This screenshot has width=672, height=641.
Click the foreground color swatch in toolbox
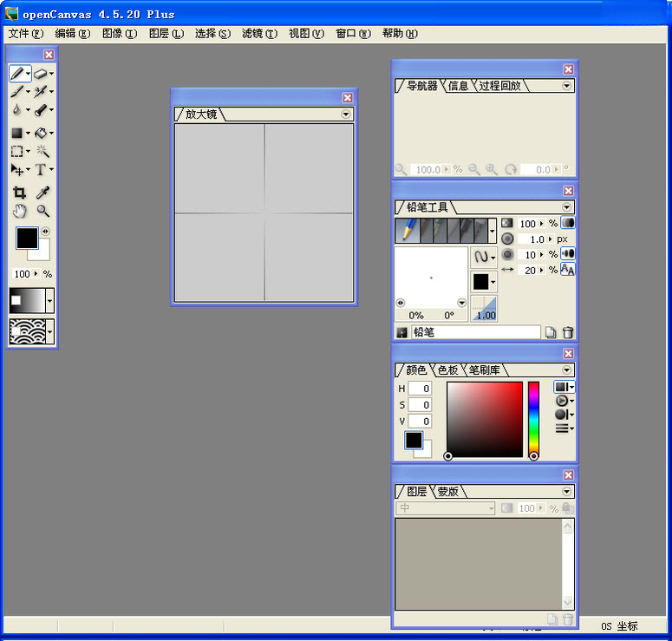[27, 238]
